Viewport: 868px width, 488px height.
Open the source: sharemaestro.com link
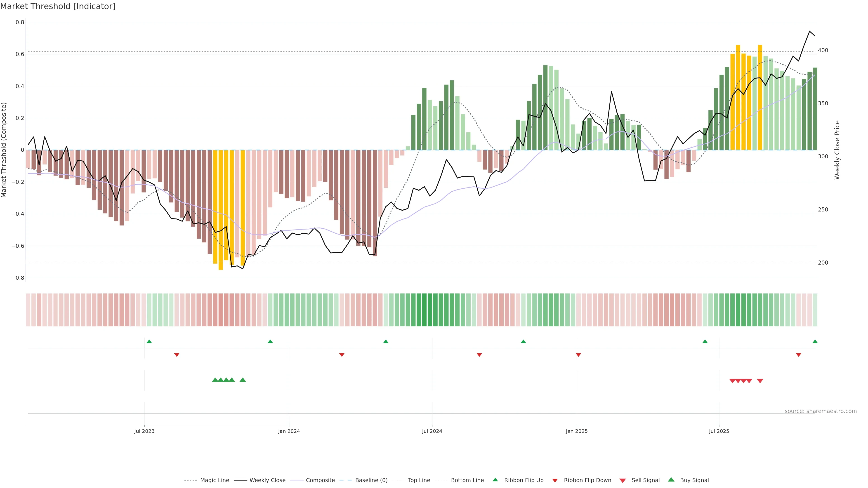coord(821,411)
